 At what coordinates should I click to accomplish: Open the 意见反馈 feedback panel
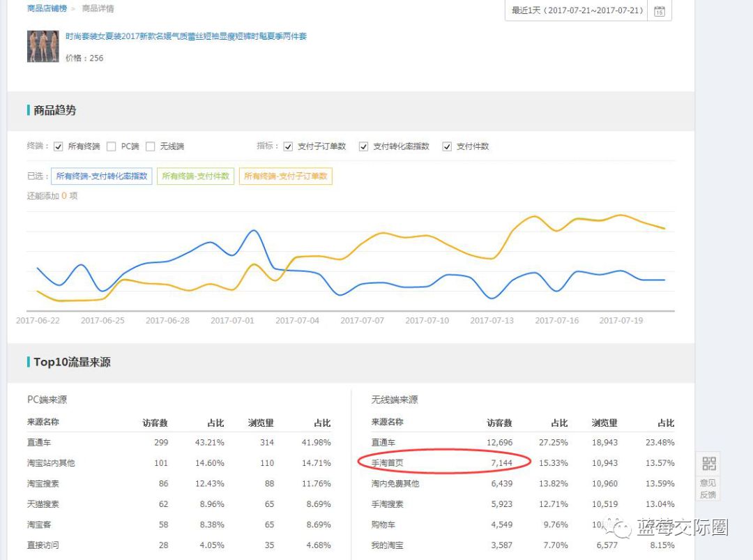coord(707,488)
